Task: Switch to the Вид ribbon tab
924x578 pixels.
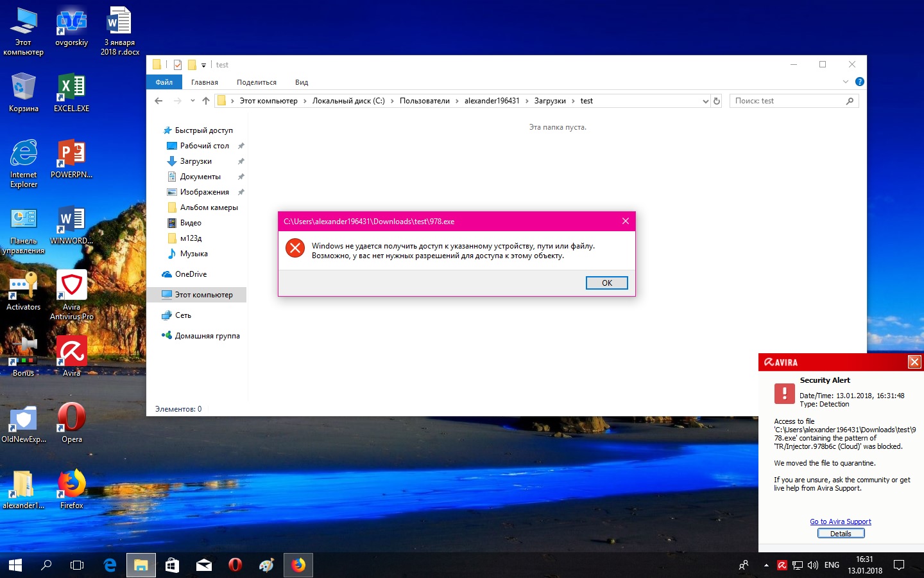Action: pyautogui.click(x=302, y=82)
